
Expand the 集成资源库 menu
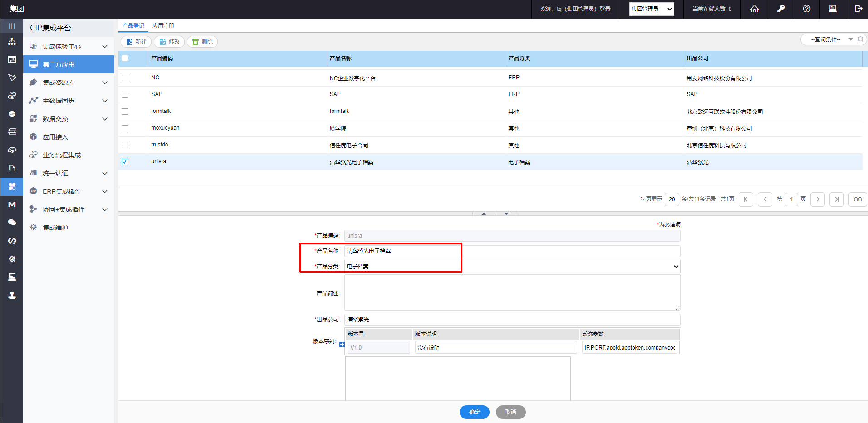[x=68, y=83]
